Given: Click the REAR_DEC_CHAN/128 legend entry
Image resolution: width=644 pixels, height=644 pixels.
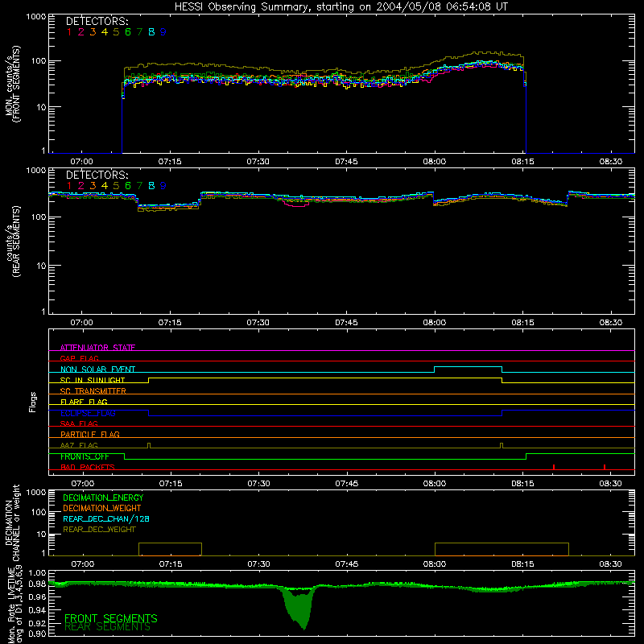Looking at the screenshot, I should coord(106,518).
